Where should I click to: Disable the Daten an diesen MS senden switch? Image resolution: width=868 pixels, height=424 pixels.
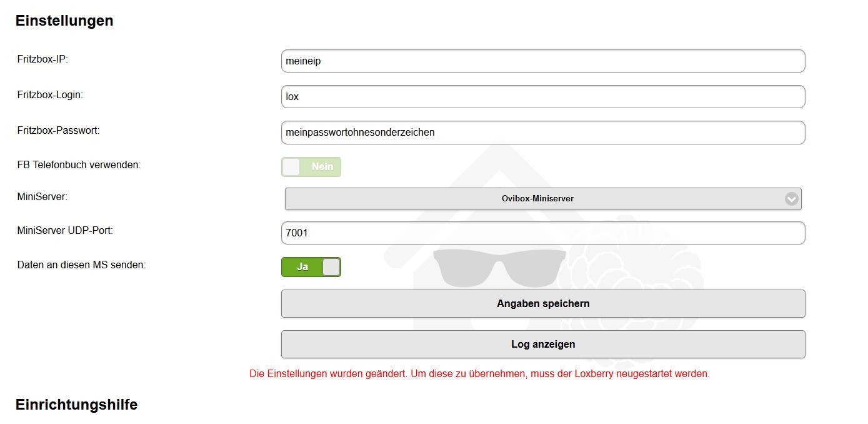click(311, 267)
